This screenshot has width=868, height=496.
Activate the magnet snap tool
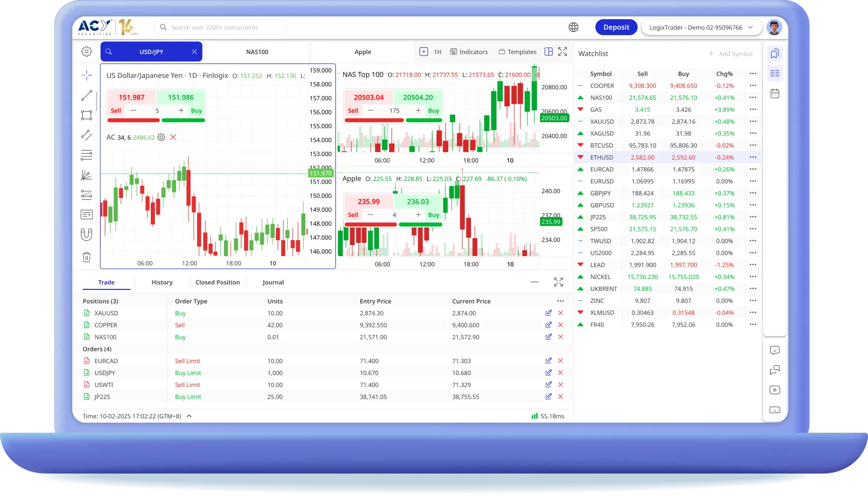pyautogui.click(x=87, y=234)
